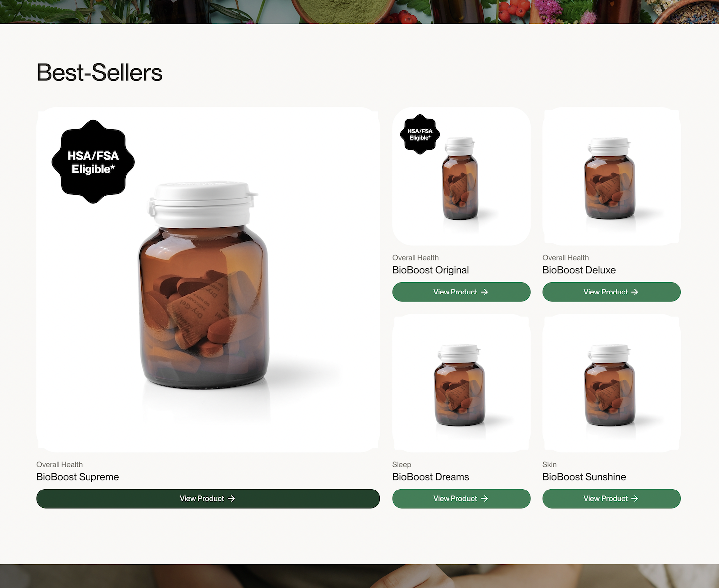Viewport: 719px width, 588px height.
Task: View Product for BioBoost Sunshine
Action: tap(611, 498)
